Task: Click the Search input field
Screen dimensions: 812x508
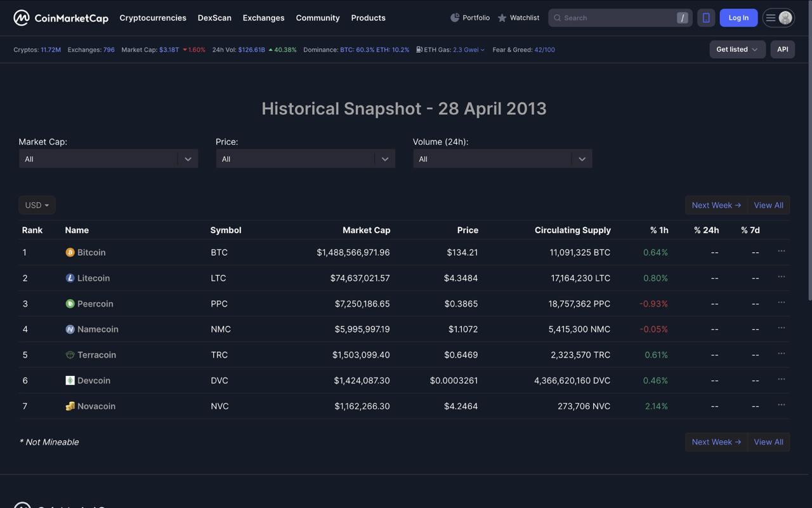Action: click(x=620, y=18)
